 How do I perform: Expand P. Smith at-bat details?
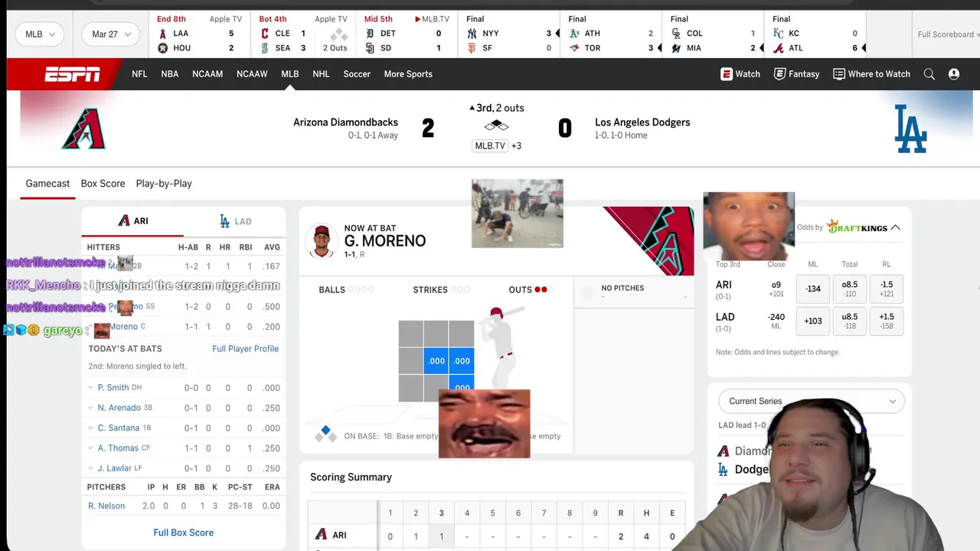click(90, 388)
